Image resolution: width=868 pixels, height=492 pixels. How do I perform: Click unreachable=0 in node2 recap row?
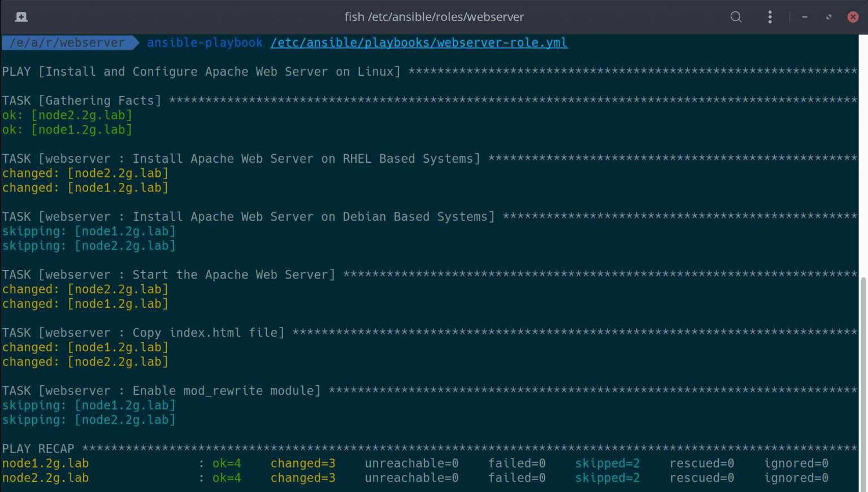[411, 478]
